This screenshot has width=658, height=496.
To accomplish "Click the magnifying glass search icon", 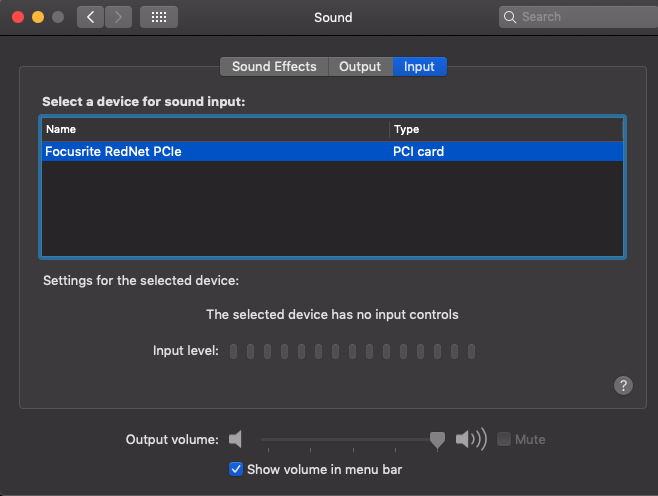I will pyautogui.click(x=509, y=17).
